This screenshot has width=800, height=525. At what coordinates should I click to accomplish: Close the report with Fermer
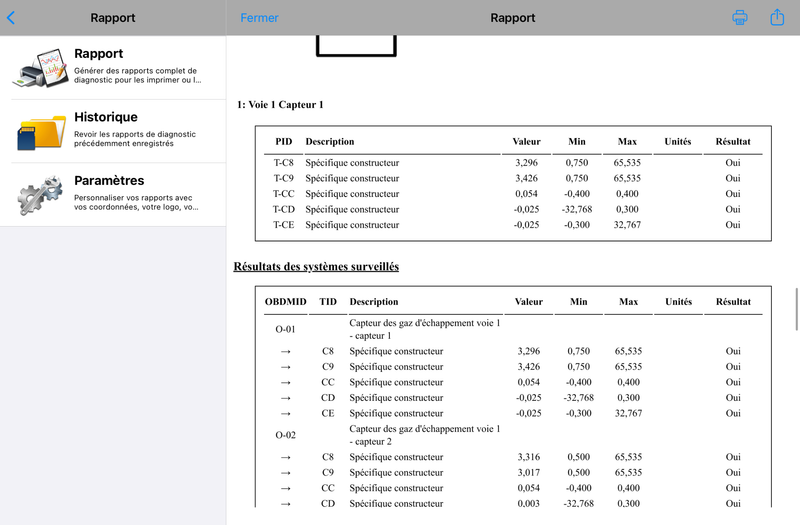click(x=259, y=18)
